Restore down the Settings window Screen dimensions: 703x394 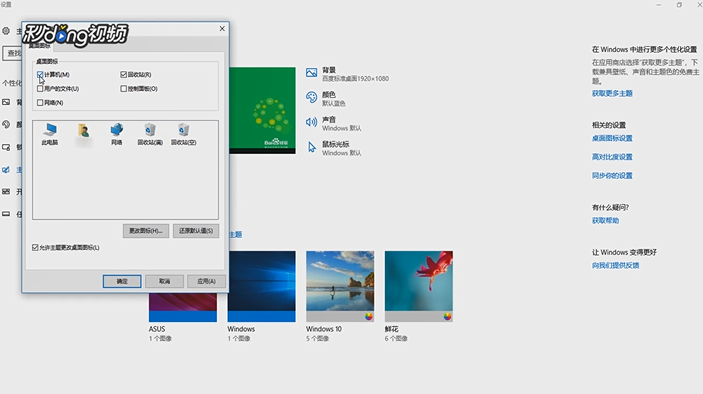tap(679, 5)
